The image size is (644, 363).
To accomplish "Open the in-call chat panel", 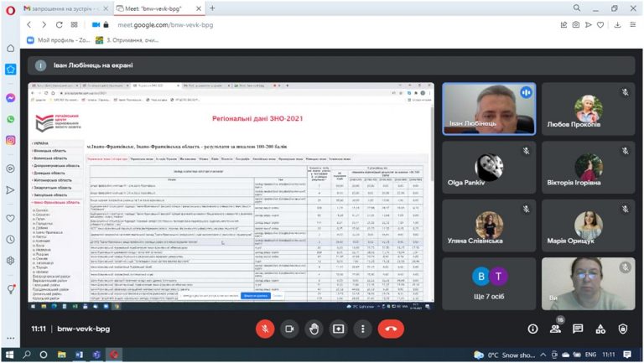I will tap(578, 329).
